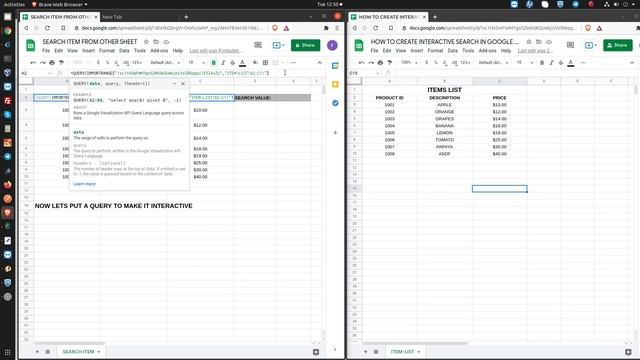
Task: Open zoom 100% dropdown in right spreadsheet
Action: coord(409,62)
